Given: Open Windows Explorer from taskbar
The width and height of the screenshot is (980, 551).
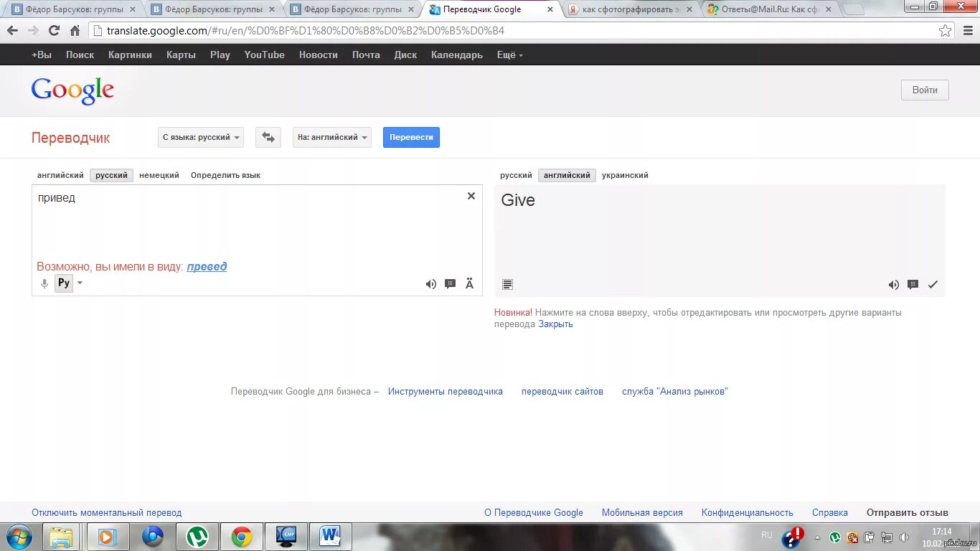Looking at the screenshot, I should coord(61,537).
